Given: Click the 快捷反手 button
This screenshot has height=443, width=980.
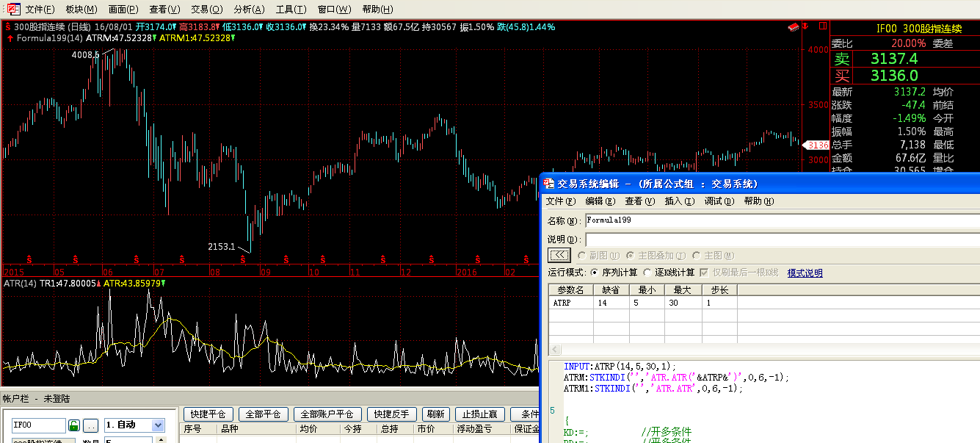Looking at the screenshot, I should 392,414.
